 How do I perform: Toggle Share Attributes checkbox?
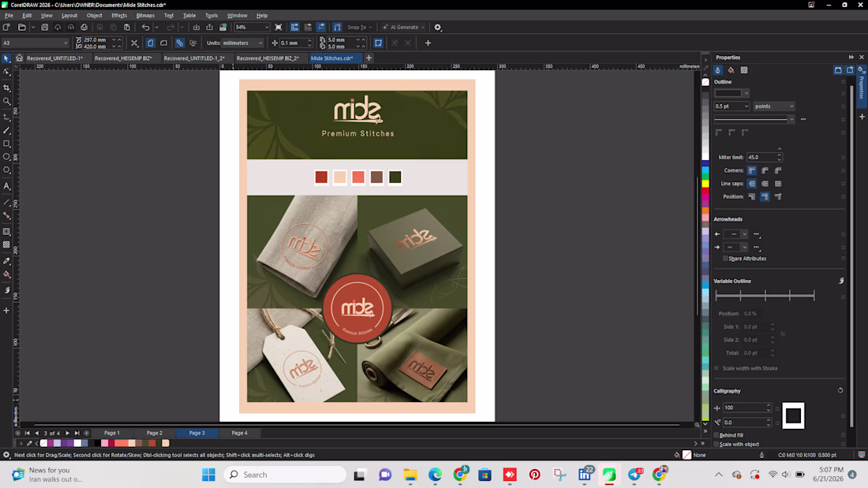[725, 259]
